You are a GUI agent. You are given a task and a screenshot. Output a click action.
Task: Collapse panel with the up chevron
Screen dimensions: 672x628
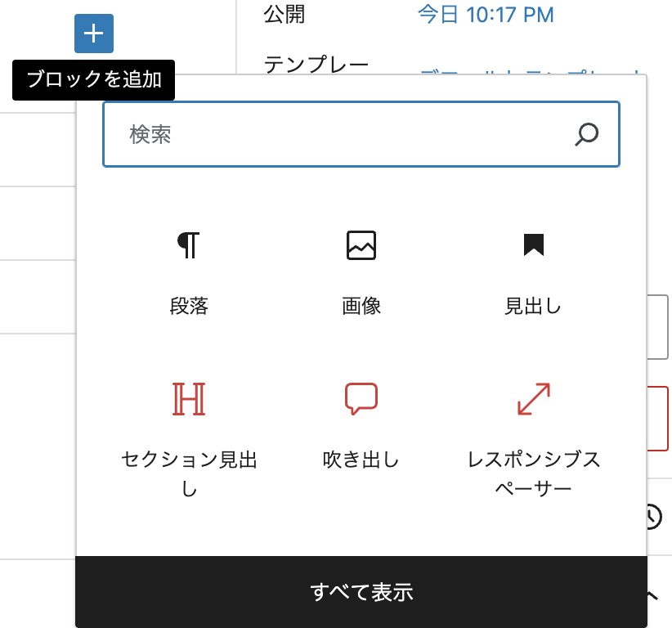click(652, 595)
